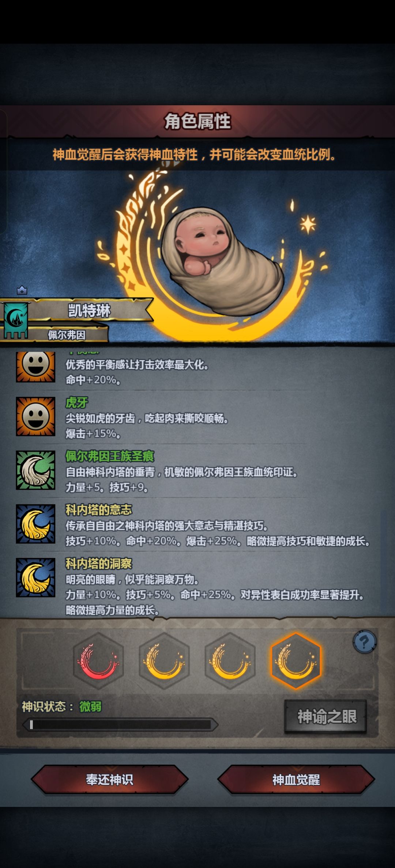Click the 奉还神识 button
The image size is (395, 868).
109,780
